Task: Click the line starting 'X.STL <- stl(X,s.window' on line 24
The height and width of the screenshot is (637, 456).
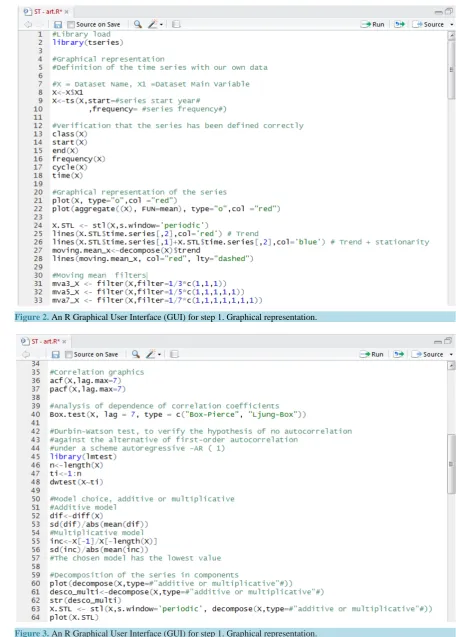Action: 130,225
